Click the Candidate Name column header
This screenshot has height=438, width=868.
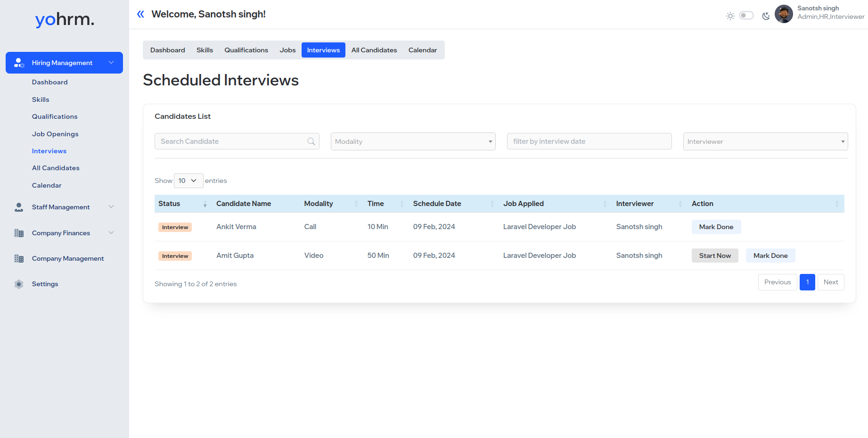244,204
